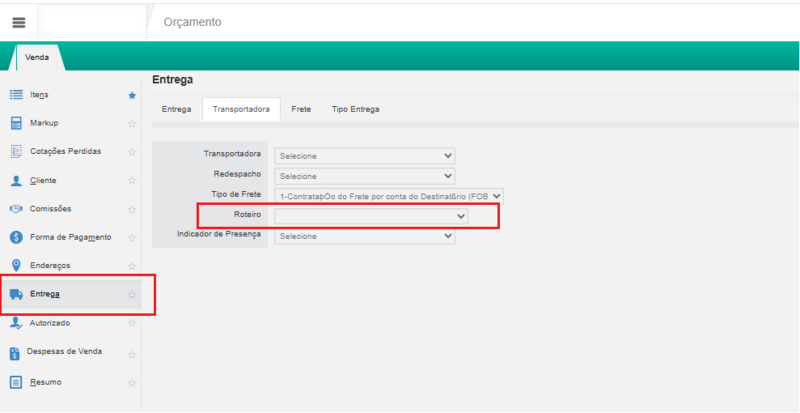Image resolution: width=800 pixels, height=413 pixels.
Task: Toggle the favorite star next to Itens
Action: point(132,96)
